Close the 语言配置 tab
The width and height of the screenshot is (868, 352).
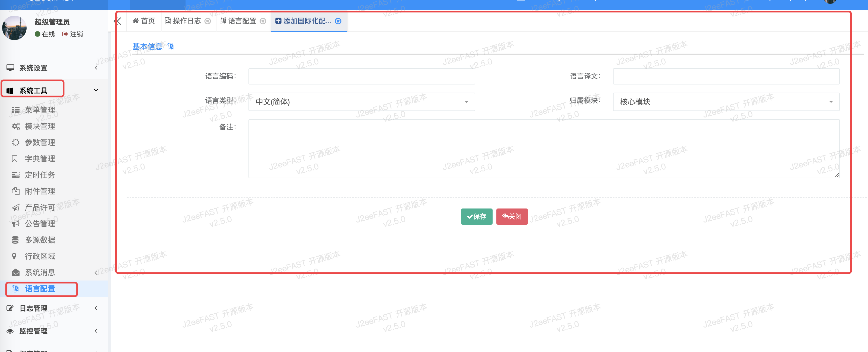point(263,21)
